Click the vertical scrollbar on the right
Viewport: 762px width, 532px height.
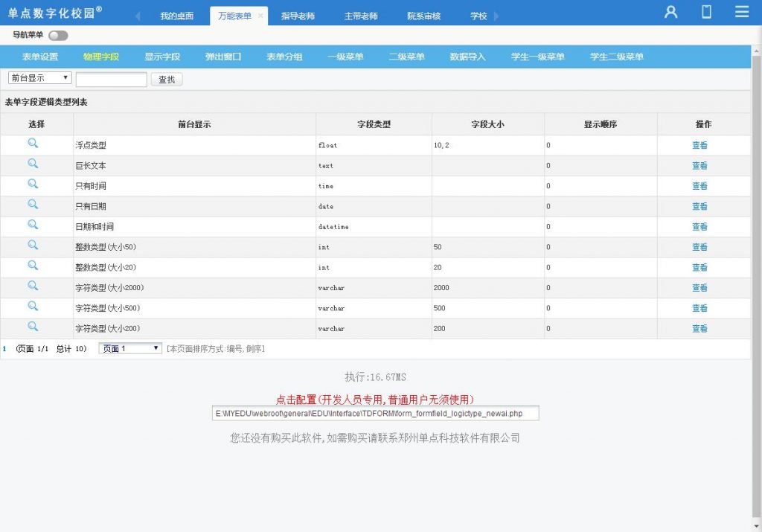(757, 286)
